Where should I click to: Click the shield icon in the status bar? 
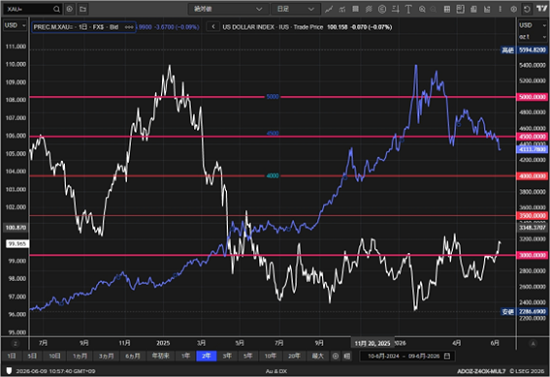9,371
